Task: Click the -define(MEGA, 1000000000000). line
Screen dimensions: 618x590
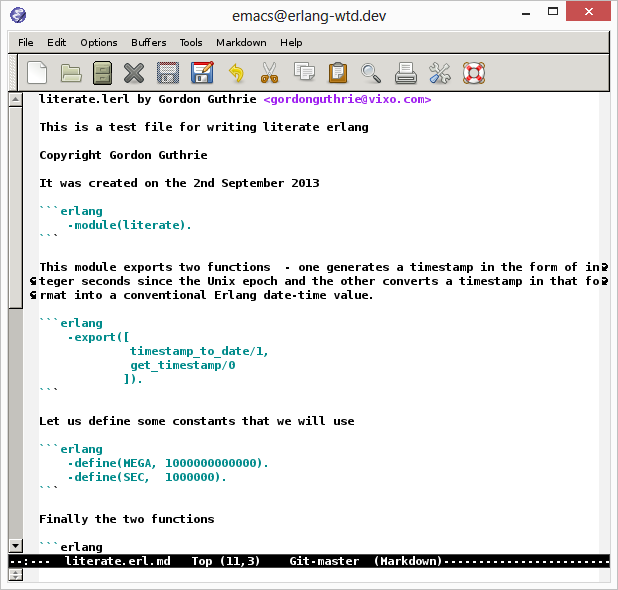Action: point(168,463)
